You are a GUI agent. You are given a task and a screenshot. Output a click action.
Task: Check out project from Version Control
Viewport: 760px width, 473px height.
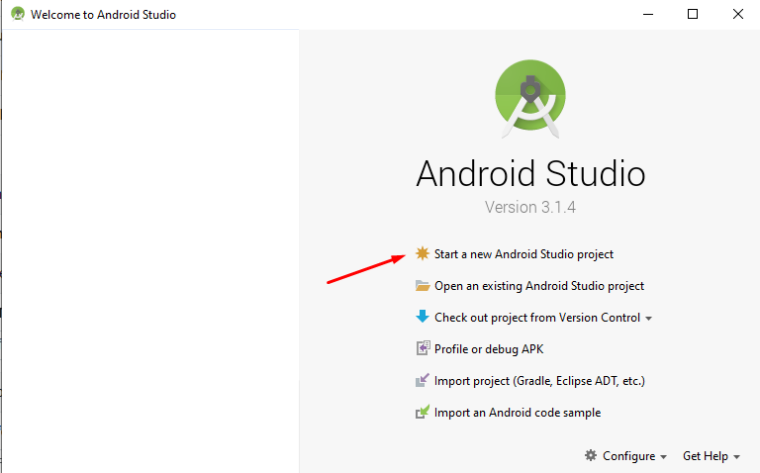(537, 317)
